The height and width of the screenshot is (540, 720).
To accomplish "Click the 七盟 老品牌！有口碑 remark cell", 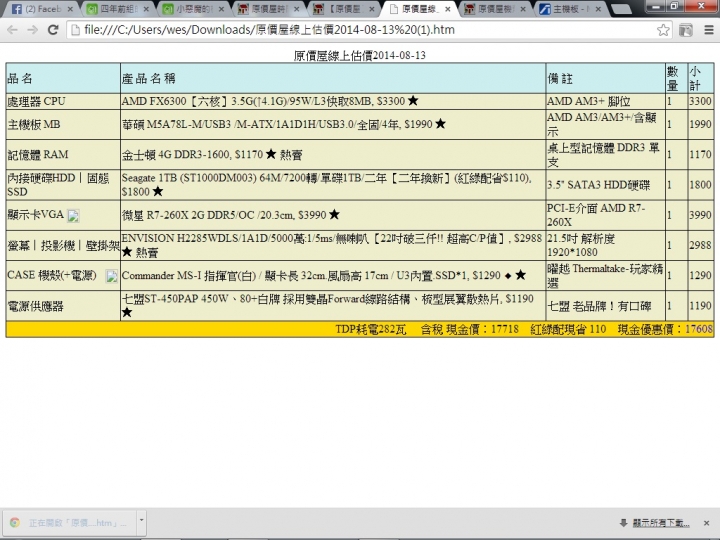I will pos(605,306).
